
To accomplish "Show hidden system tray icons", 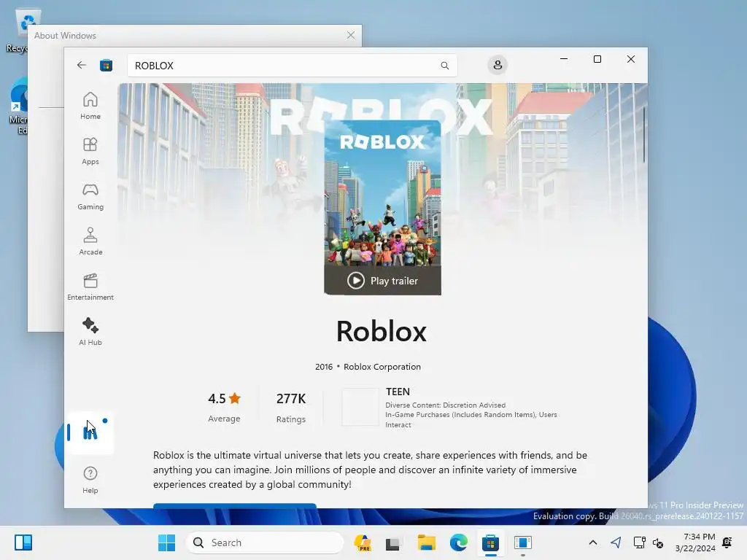I will click(592, 542).
